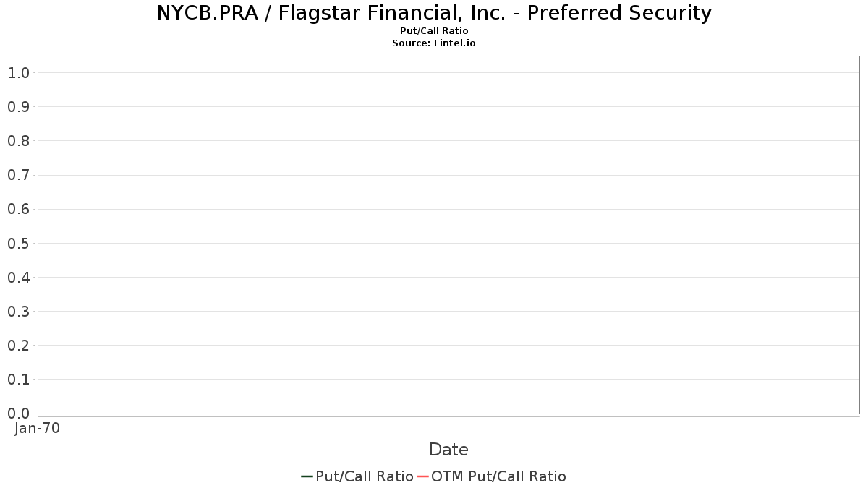Click the dark green Put/Call Ratio line swatch

coord(307,476)
